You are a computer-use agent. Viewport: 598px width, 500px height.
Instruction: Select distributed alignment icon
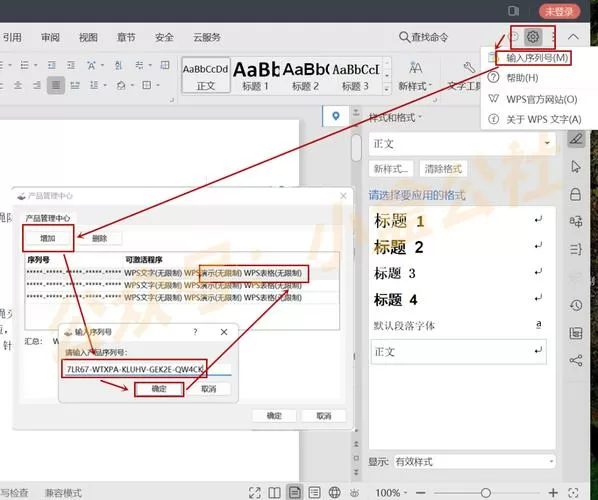75,85
